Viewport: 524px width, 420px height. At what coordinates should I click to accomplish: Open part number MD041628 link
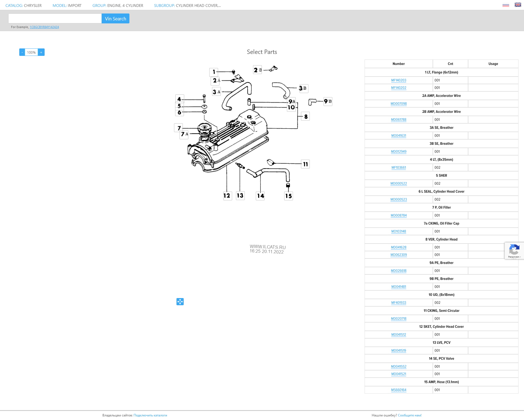[398, 247]
